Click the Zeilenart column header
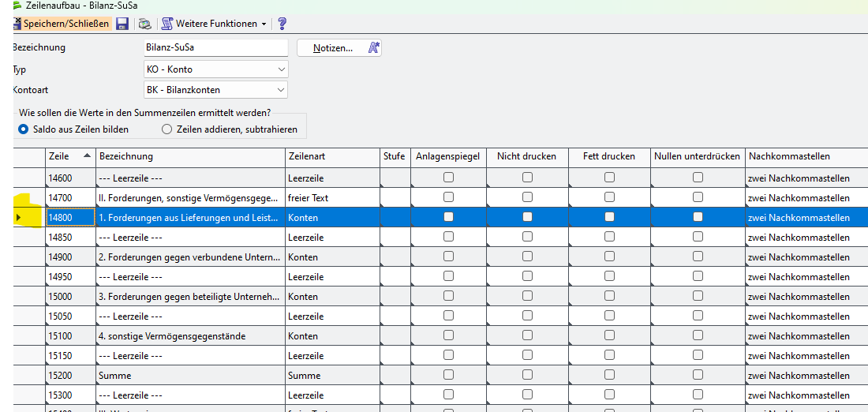 [331, 156]
